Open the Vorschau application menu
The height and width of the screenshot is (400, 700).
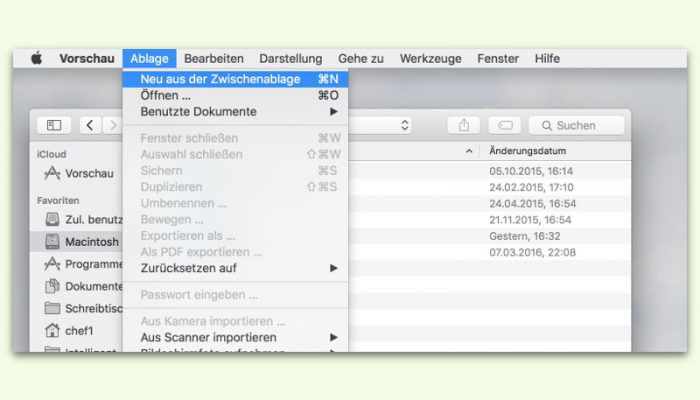[x=87, y=58]
